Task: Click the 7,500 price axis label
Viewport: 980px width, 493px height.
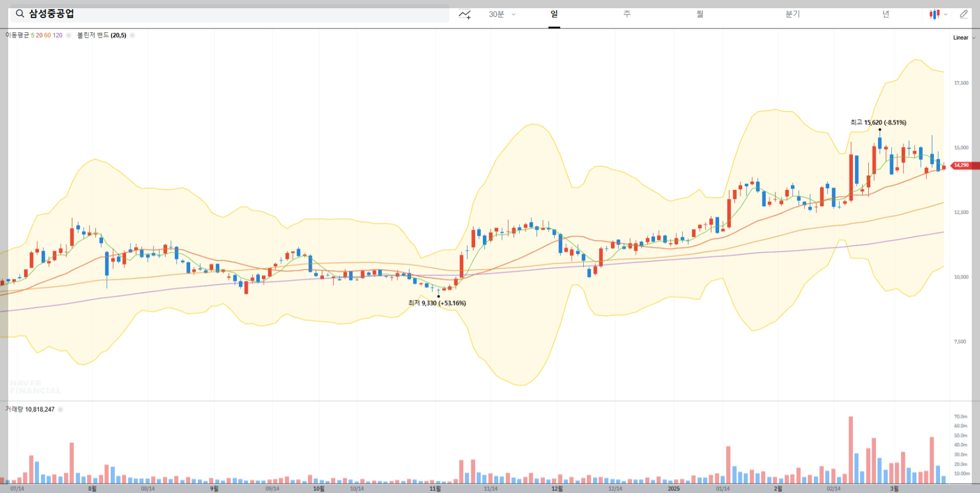Action: coord(960,342)
